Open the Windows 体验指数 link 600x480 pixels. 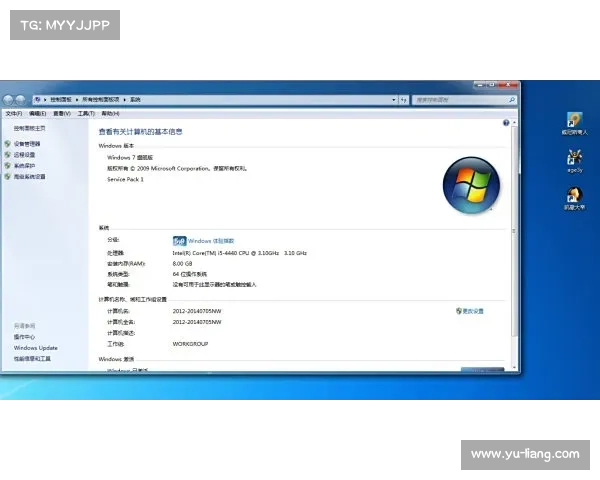(211, 241)
